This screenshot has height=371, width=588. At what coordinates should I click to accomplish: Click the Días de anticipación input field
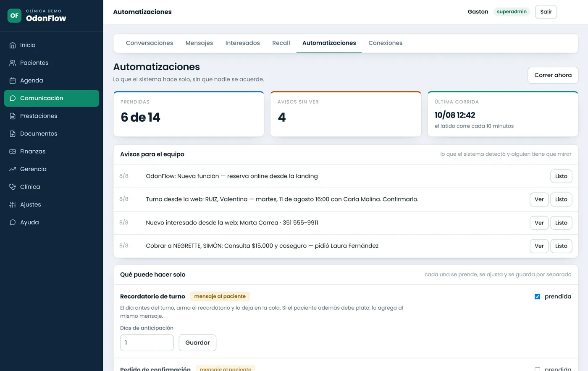(147, 342)
